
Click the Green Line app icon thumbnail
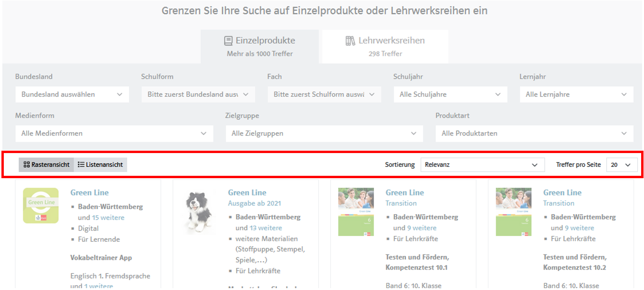click(41, 206)
